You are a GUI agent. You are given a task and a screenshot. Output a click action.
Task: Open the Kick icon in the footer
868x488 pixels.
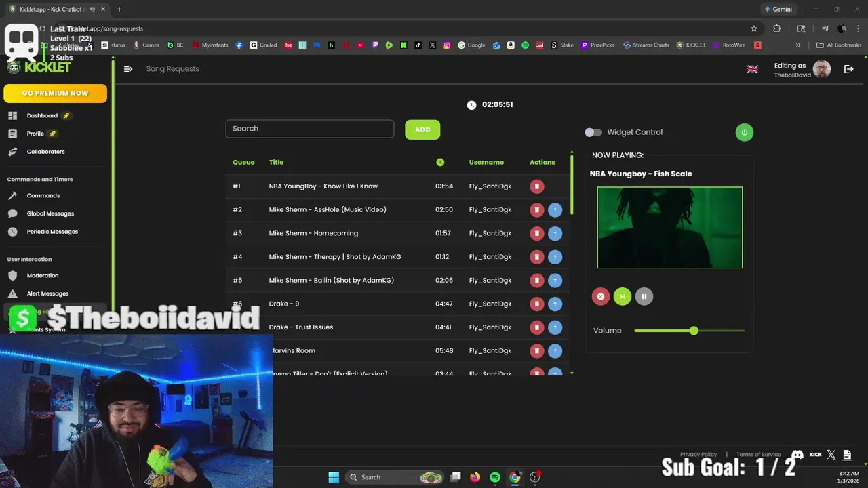click(x=816, y=455)
